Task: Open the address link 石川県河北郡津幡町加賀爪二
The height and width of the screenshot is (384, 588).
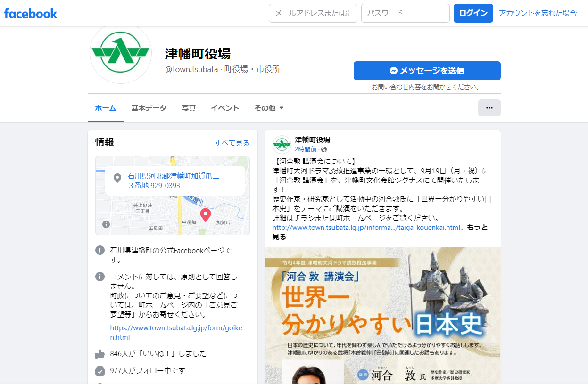Action: [x=174, y=180]
